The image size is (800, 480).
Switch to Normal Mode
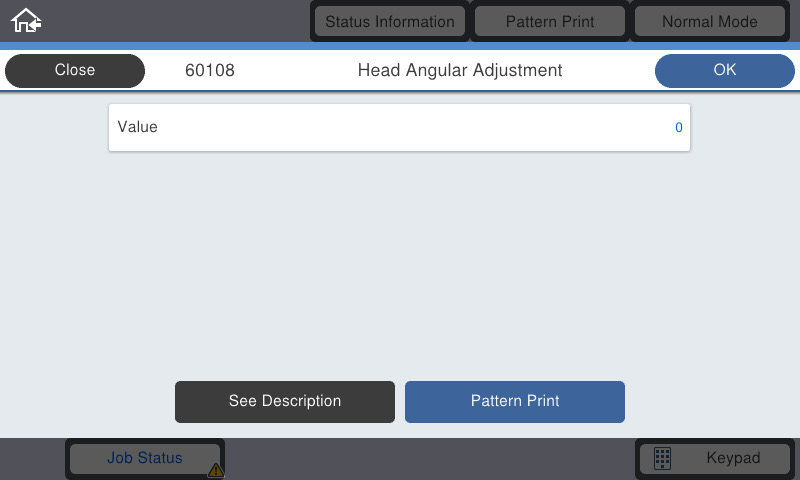pyautogui.click(x=710, y=21)
